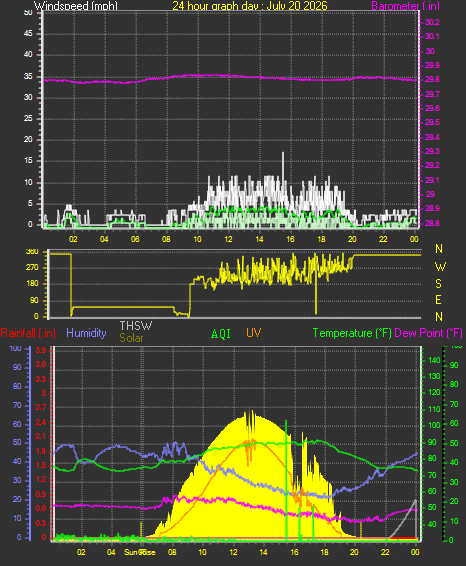466x566 pixels.
Task: Click the windspeed graph hour label '14'
Action: click(x=259, y=239)
